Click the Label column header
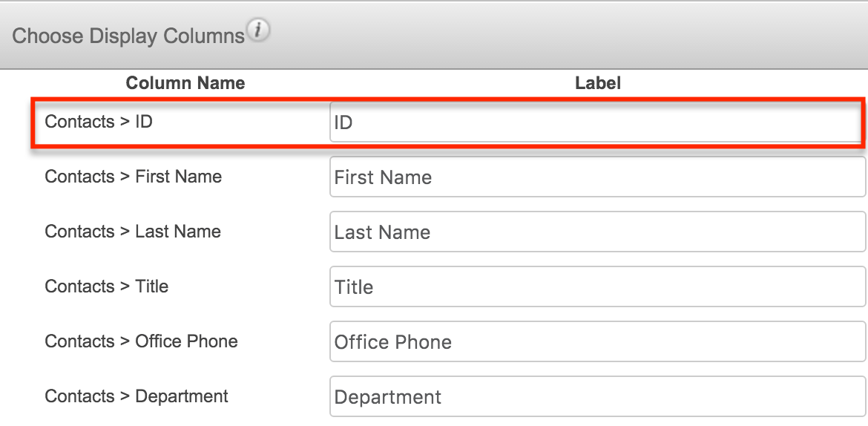 (x=598, y=83)
